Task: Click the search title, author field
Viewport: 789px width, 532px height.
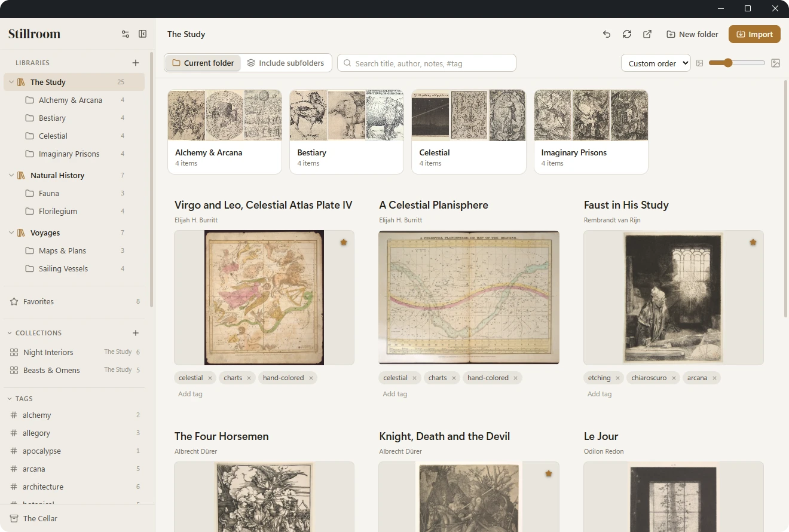Action: (427, 63)
